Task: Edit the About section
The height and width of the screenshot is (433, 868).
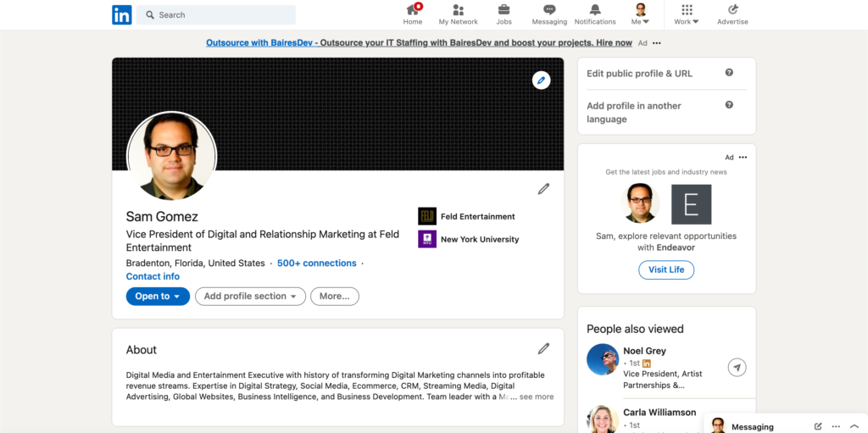Action: click(543, 348)
